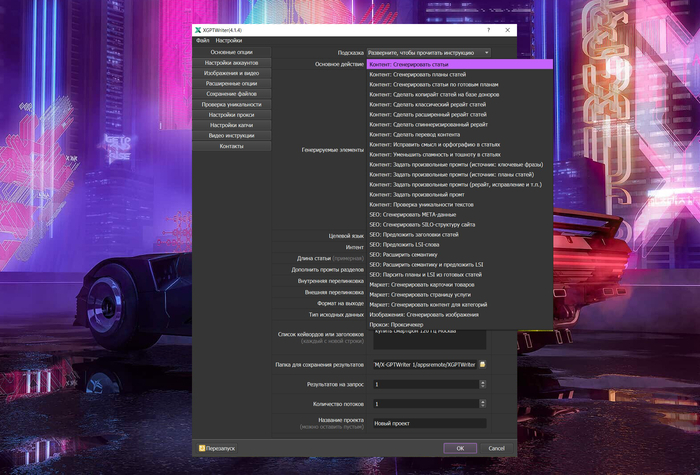Increase Количество потоков with up arrow

(483, 402)
